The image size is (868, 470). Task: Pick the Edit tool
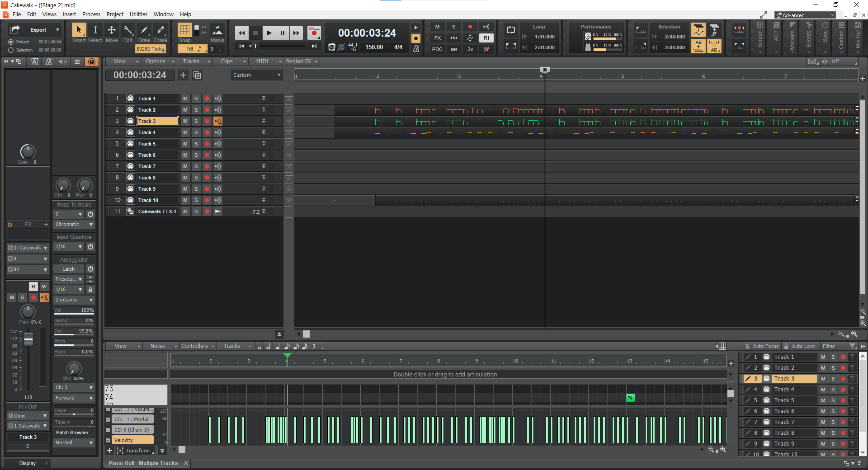[128, 30]
